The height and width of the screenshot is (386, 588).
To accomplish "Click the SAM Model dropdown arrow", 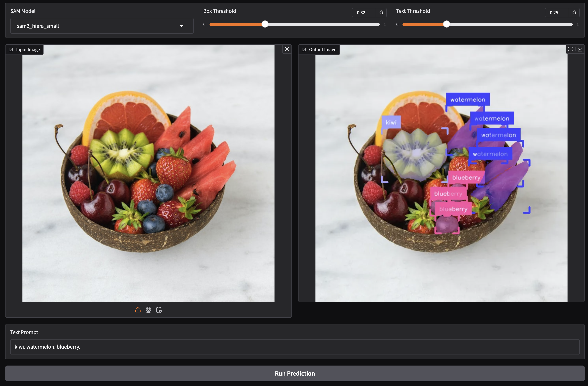I will tap(182, 26).
